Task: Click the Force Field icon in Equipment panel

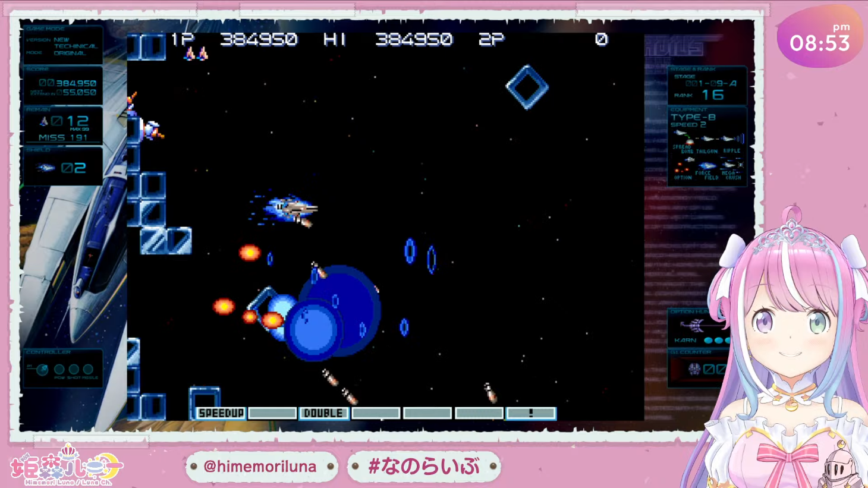Action: [707, 166]
